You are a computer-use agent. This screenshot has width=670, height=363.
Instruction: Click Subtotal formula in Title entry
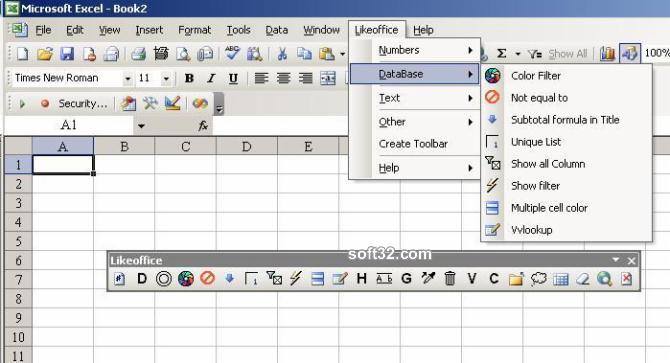(567, 120)
